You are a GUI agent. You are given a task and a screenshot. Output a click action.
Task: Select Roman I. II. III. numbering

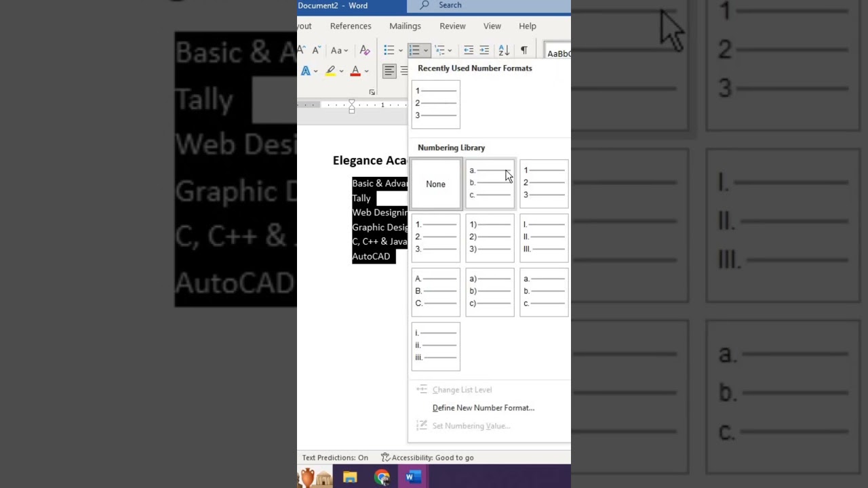click(x=544, y=238)
